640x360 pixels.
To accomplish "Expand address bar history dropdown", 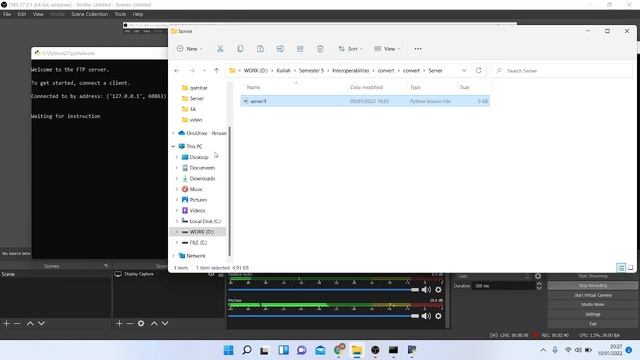I will (x=464, y=71).
